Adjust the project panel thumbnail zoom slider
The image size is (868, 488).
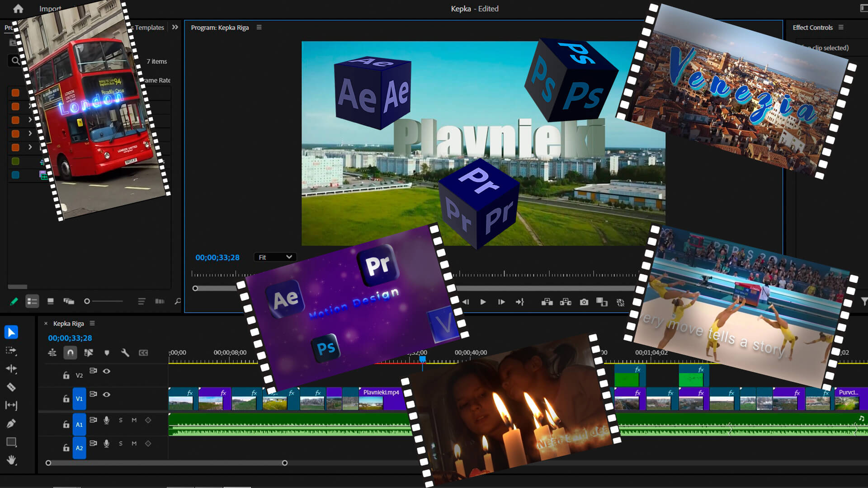click(87, 301)
